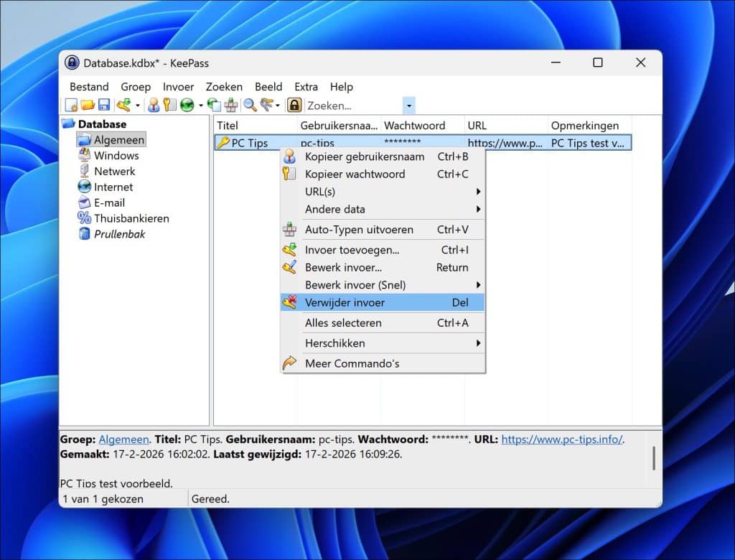Screen dimensions: 735x560
Task: Select the Thuisbankieren group in tree
Action: (131, 218)
